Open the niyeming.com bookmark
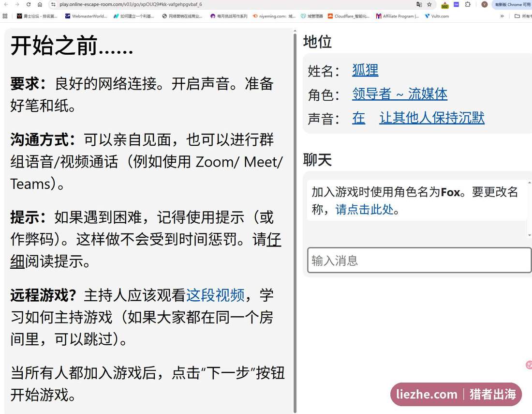Viewport: 532px width, 414px height. [274, 16]
